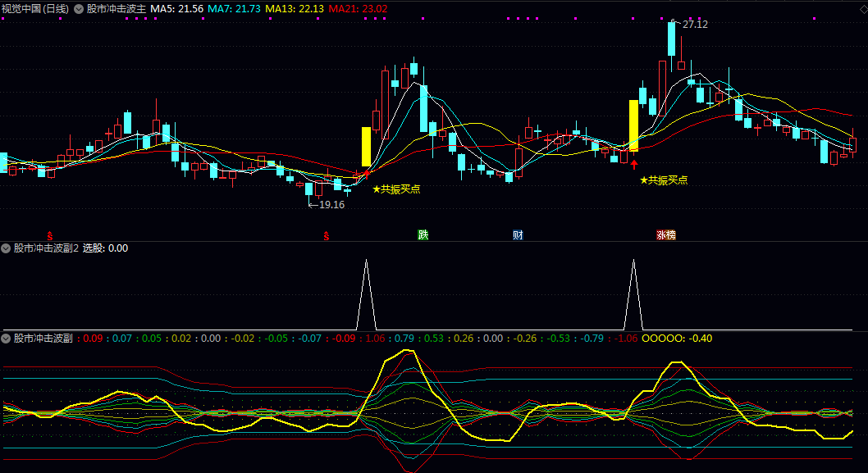
Task: Click the green 跌 event marker
Action: 423,235
